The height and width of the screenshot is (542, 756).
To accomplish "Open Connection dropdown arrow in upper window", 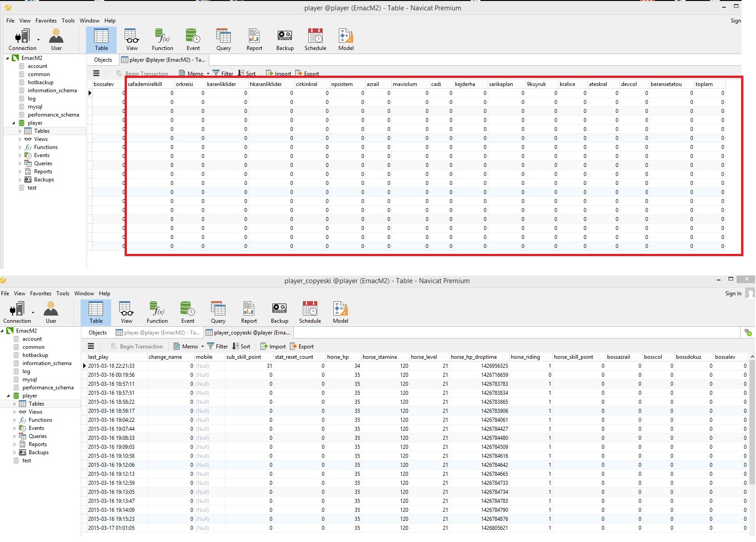I will (x=38, y=40).
